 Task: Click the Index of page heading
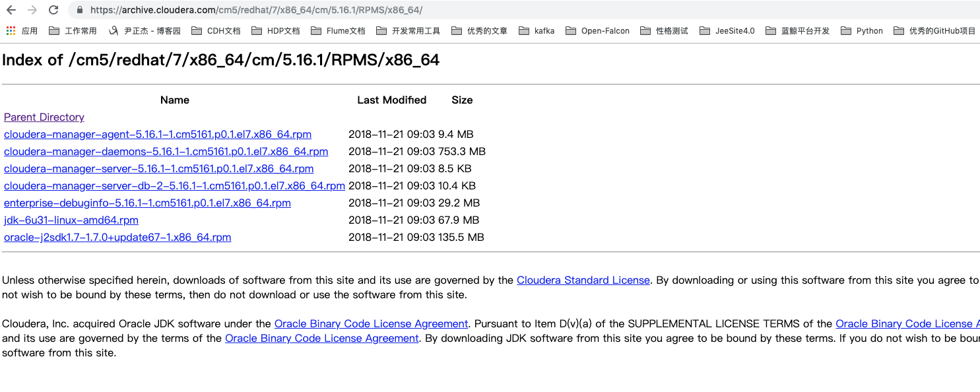coord(221,60)
